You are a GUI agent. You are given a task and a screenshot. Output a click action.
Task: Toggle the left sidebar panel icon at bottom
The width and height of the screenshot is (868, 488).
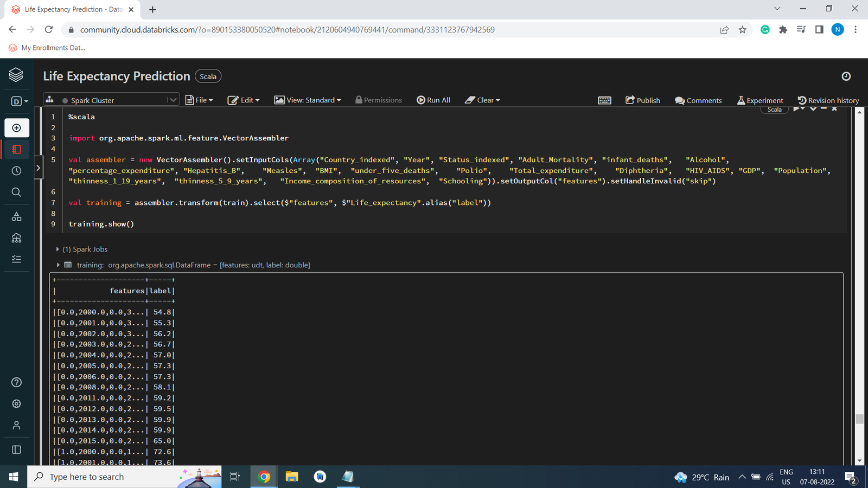coord(17,450)
